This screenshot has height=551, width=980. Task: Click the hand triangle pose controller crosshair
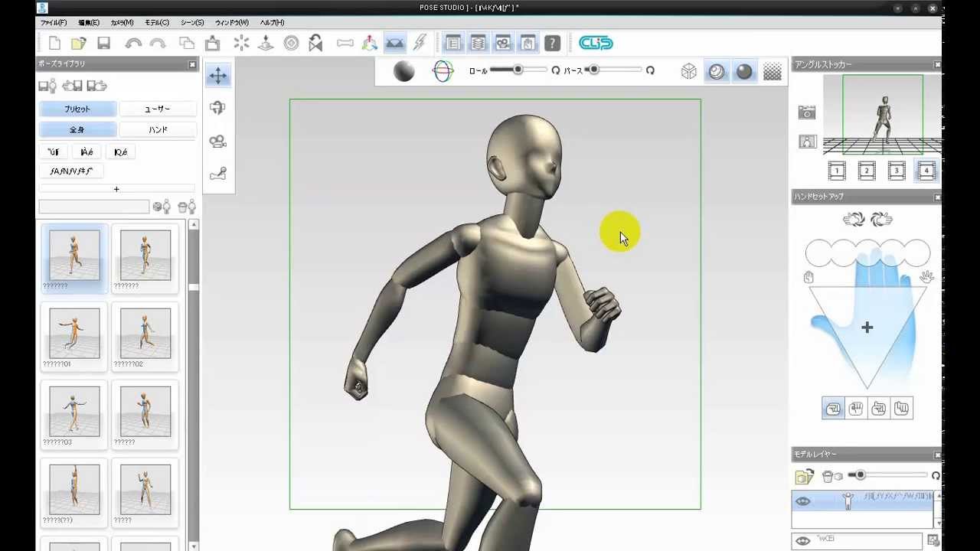point(867,328)
